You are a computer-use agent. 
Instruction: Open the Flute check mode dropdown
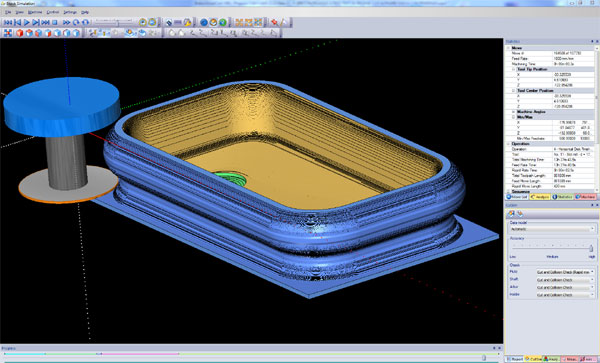[x=566, y=272]
